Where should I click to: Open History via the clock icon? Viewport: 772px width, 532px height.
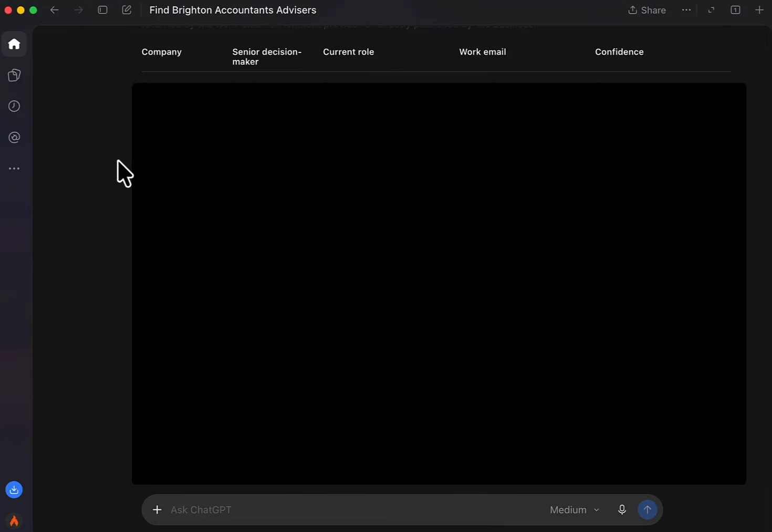14,106
